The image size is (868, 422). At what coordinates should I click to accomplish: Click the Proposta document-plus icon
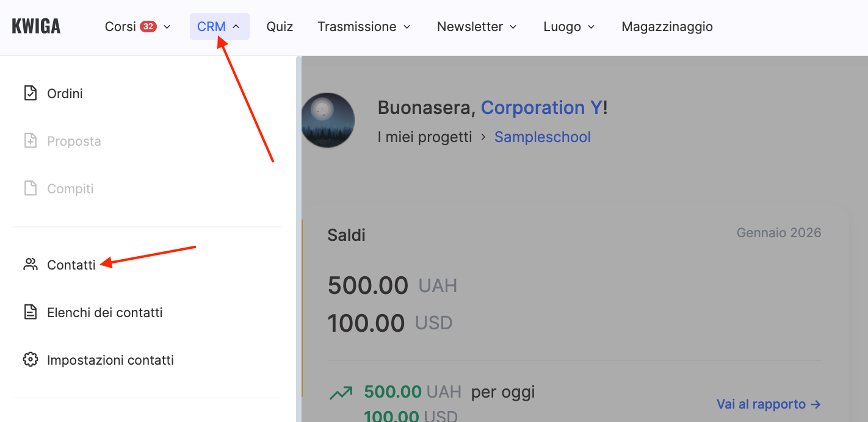[30, 141]
